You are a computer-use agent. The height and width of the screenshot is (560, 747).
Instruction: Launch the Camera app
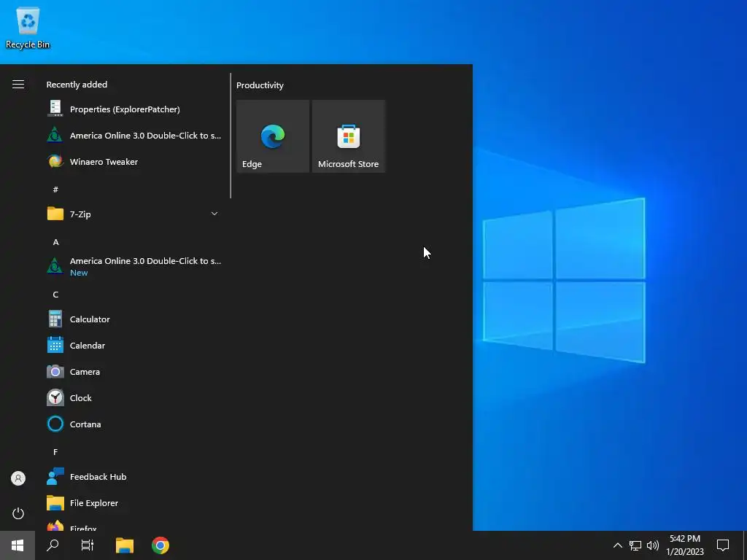click(x=133, y=371)
